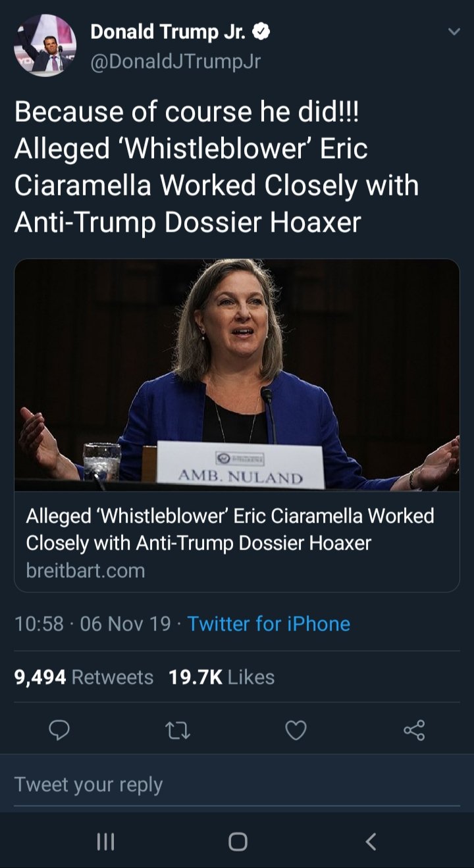View the 19.7K Likes list

pos(221,677)
